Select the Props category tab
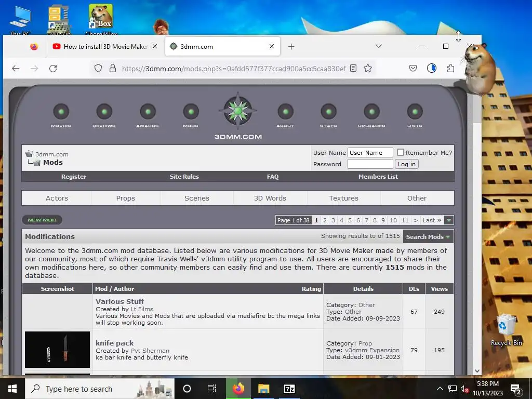 126,198
